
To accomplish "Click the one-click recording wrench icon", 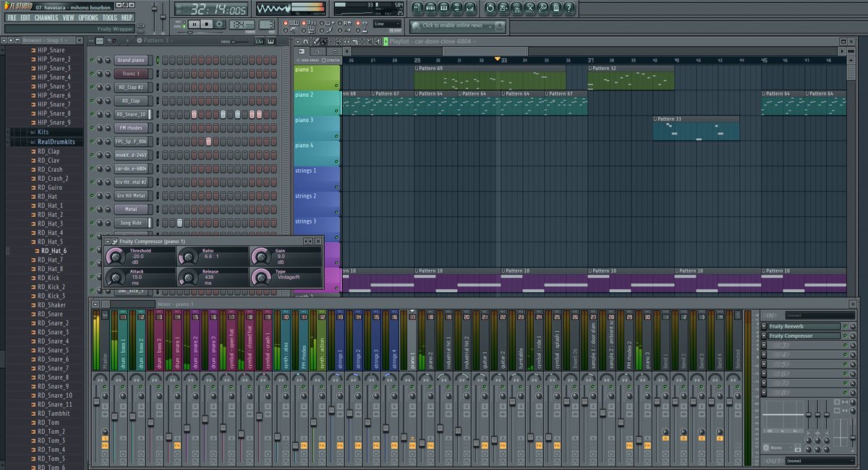I will point(542,8).
